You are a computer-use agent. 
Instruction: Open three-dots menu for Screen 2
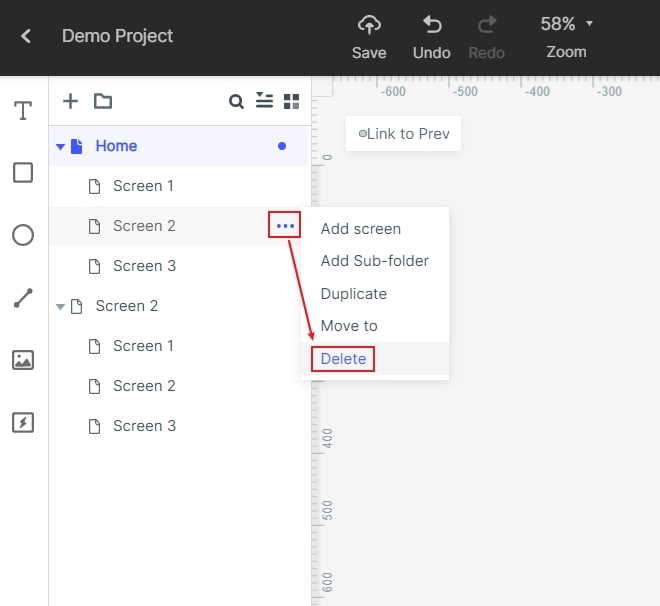[x=285, y=226]
